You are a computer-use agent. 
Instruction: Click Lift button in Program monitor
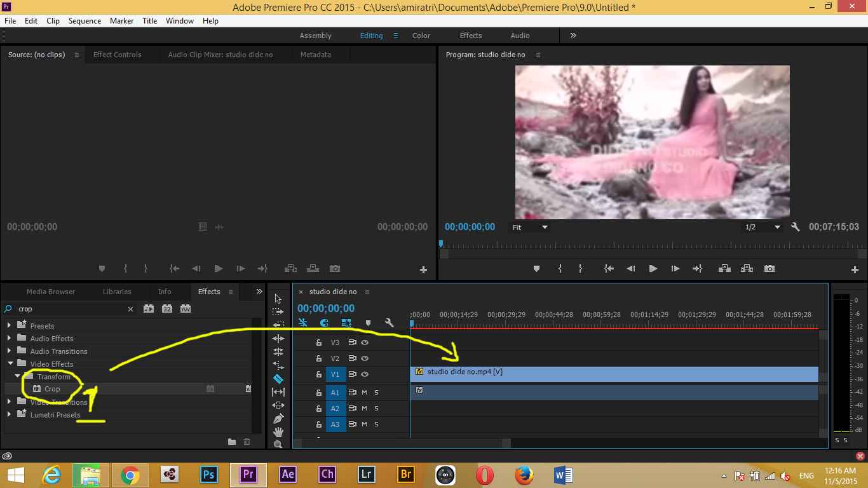(x=724, y=269)
